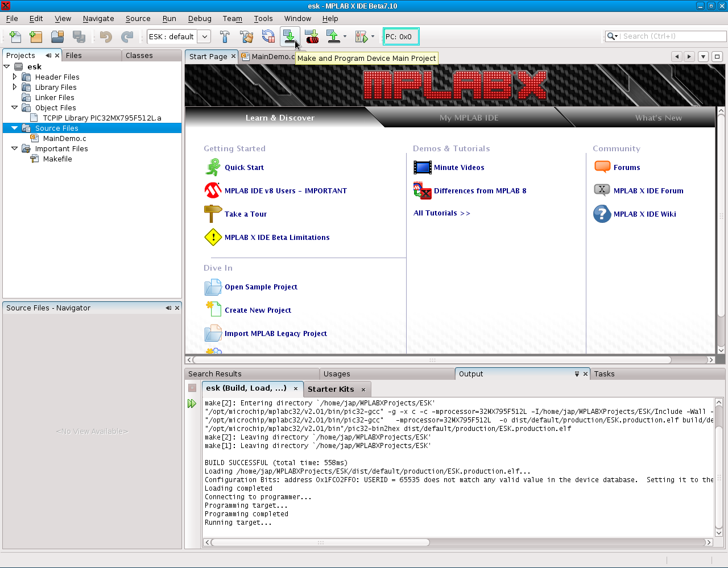Open the Tools menu
The width and height of the screenshot is (728, 568).
tap(263, 18)
